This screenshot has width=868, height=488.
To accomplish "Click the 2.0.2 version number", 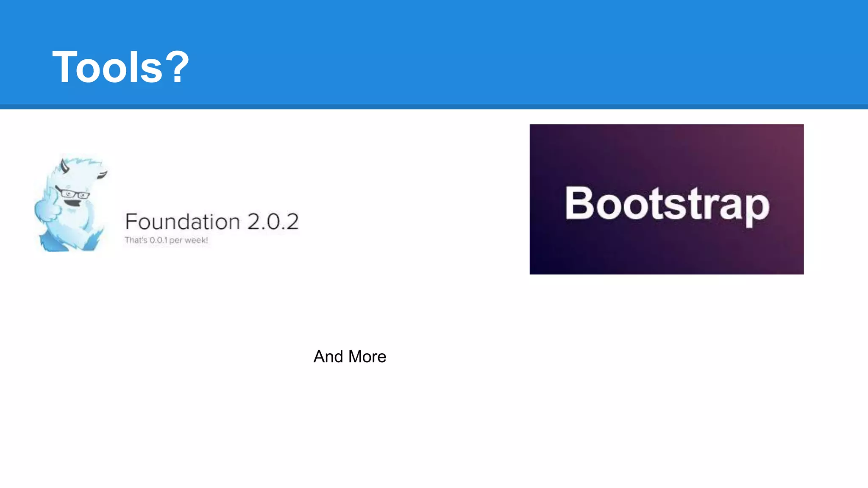I will [273, 222].
